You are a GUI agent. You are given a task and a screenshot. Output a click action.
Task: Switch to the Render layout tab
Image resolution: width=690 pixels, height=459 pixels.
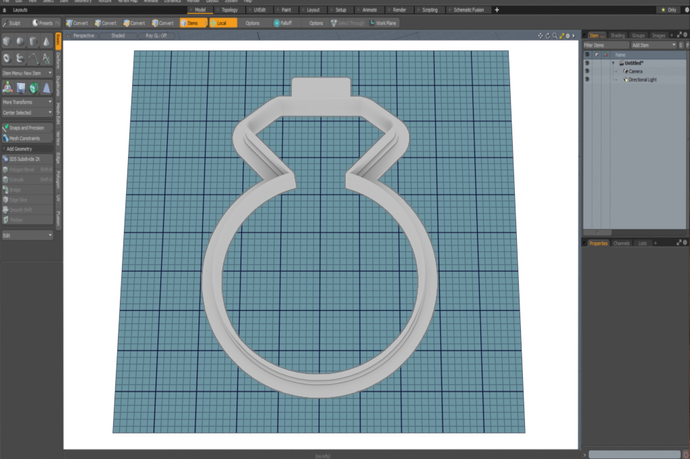(x=399, y=10)
